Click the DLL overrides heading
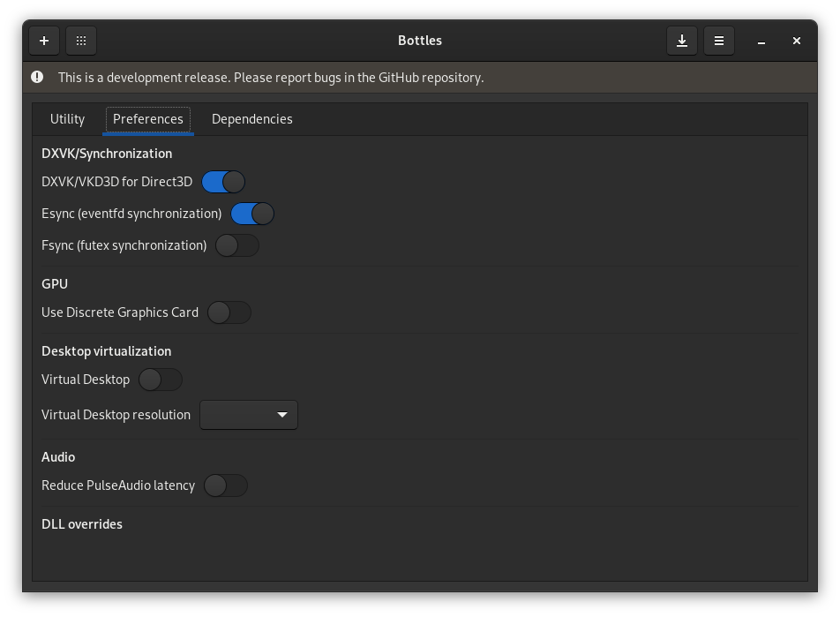Viewport: 840px width, 617px height. pyautogui.click(x=82, y=524)
